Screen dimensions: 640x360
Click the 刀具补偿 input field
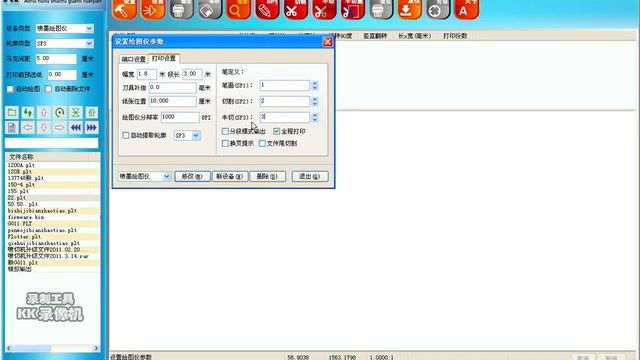(x=172, y=87)
